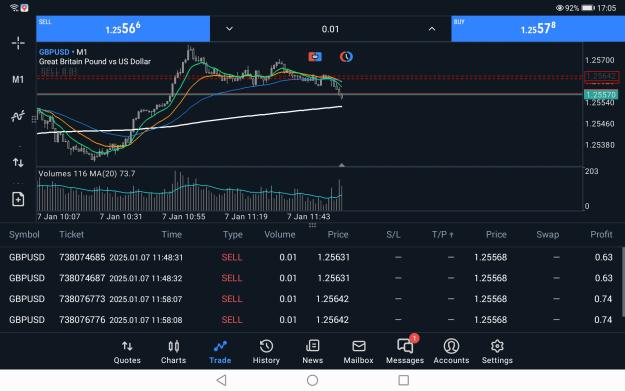Edit the 0.01 volume field

(x=330, y=29)
